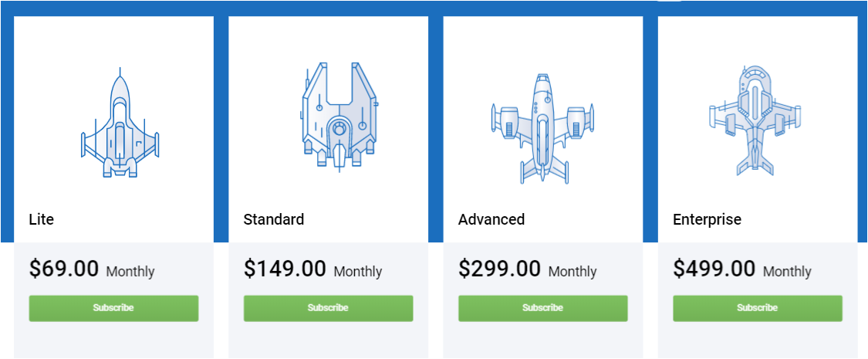Viewport: 868px width, 359px height.
Task: Subscribe to the Lite plan
Action: (x=113, y=308)
